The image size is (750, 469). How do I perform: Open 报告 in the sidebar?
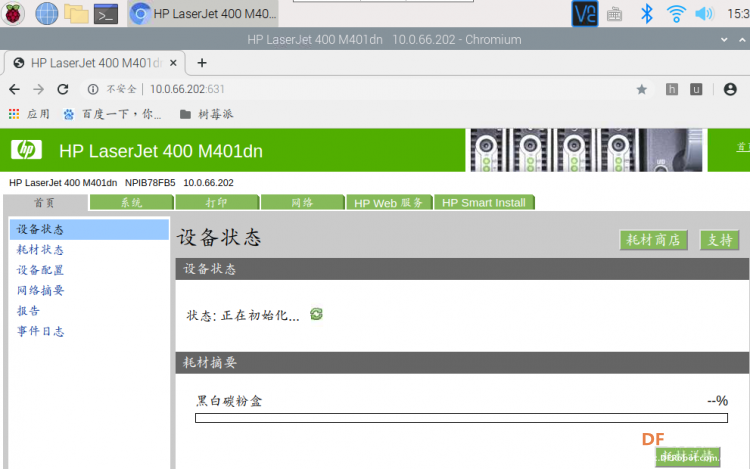coord(28,311)
